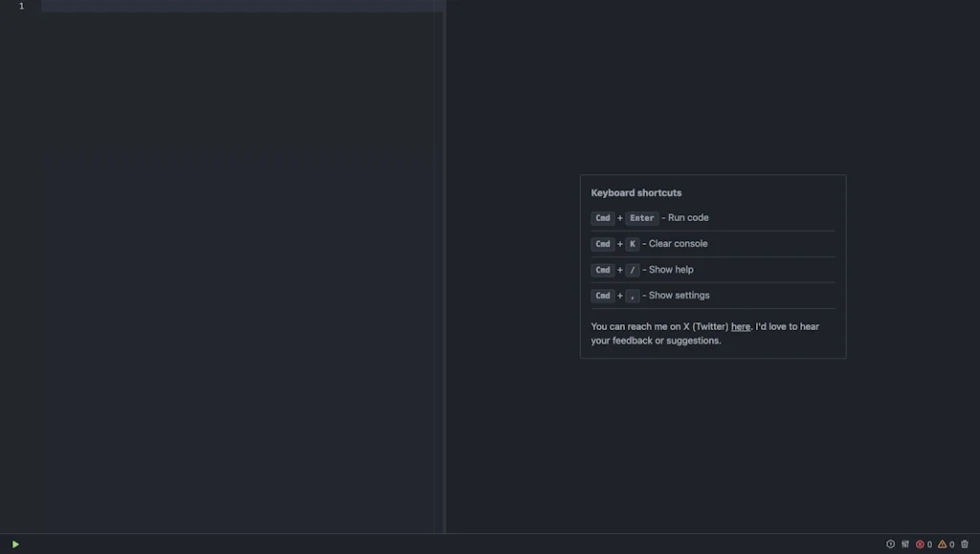Click the Show settings shortcut label
Image resolution: width=980 pixels, height=554 pixels.
678,295
